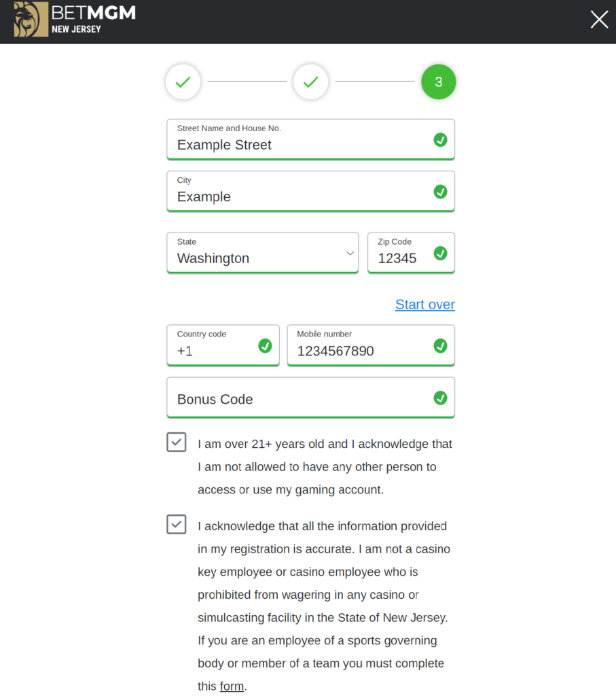Image resolution: width=616 pixels, height=696 pixels.
Task: Close the registration form with X
Action: (599, 20)
